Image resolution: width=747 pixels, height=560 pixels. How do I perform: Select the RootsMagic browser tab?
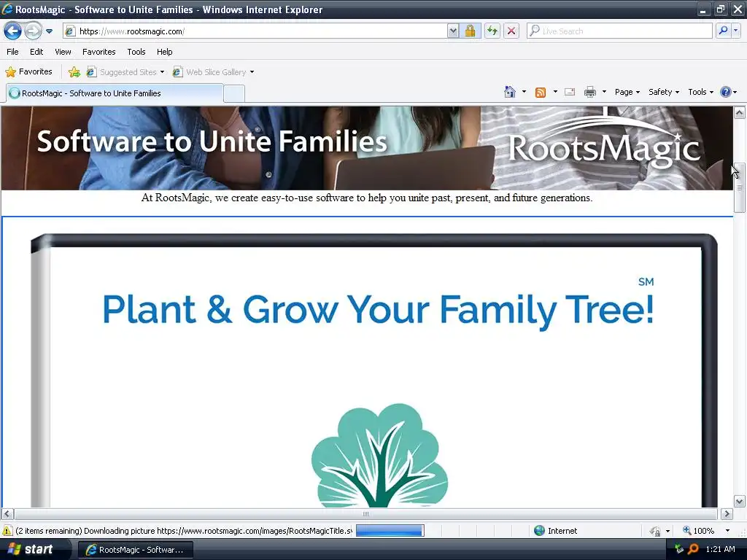[115, 93]
